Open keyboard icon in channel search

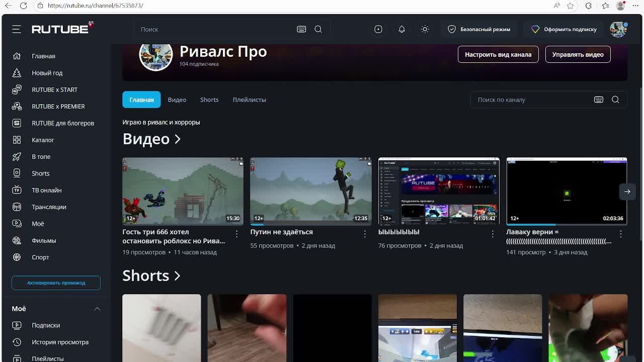(599, 100)
